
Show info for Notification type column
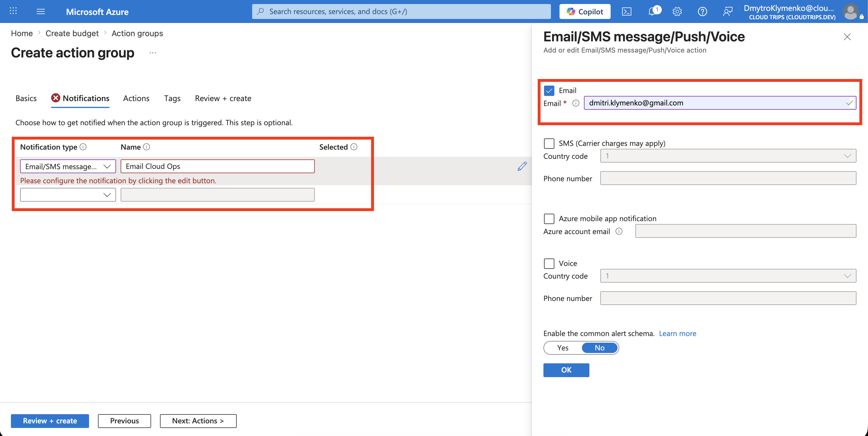83,147
